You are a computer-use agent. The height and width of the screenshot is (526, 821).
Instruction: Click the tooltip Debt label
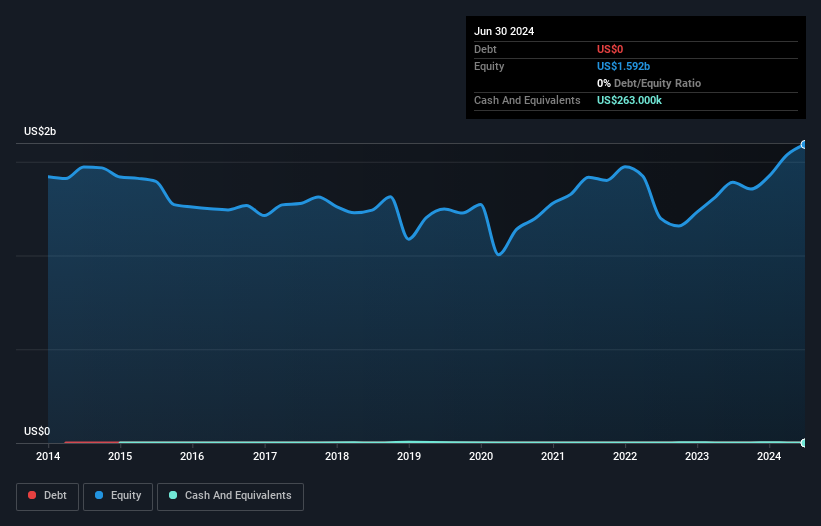(485, 50)
